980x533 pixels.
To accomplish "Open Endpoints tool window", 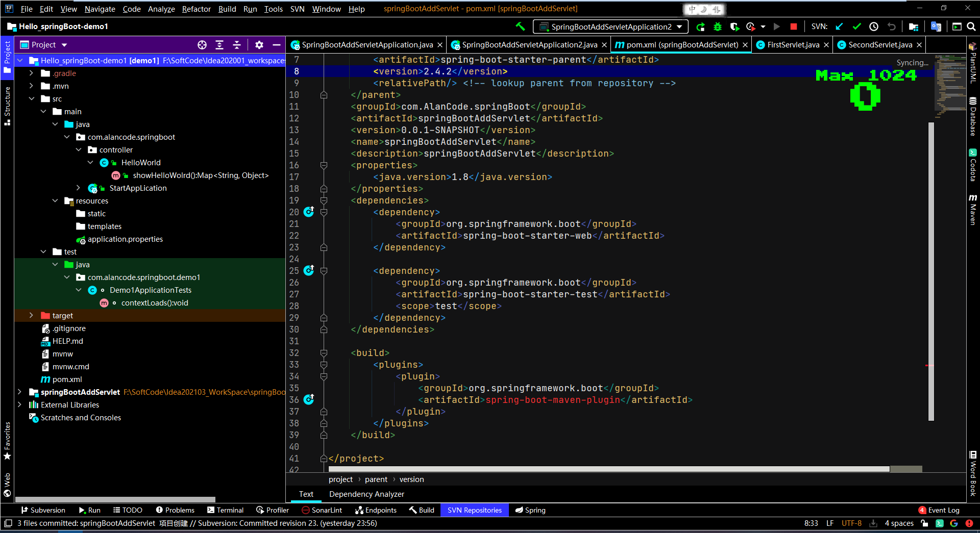I will point(376,510).
